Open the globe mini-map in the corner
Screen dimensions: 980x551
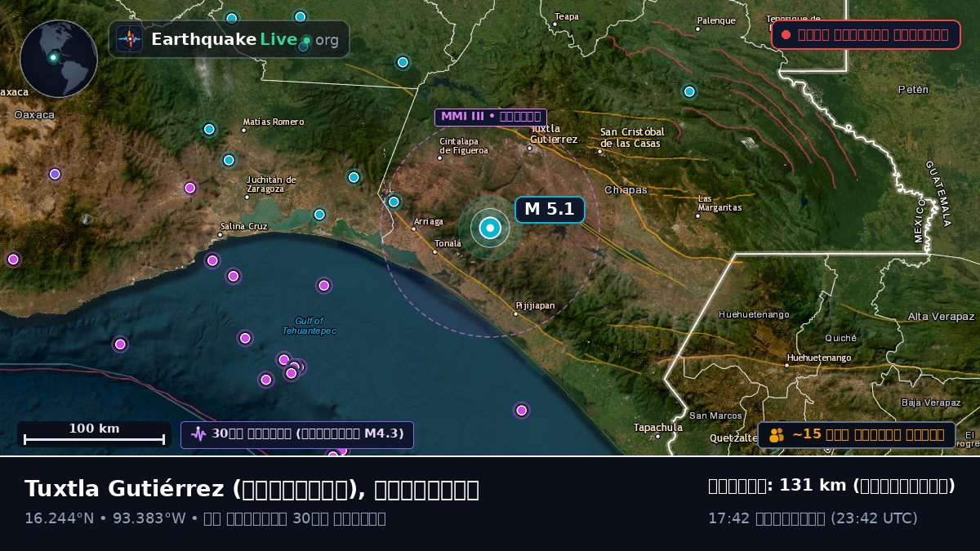[59, 59]
